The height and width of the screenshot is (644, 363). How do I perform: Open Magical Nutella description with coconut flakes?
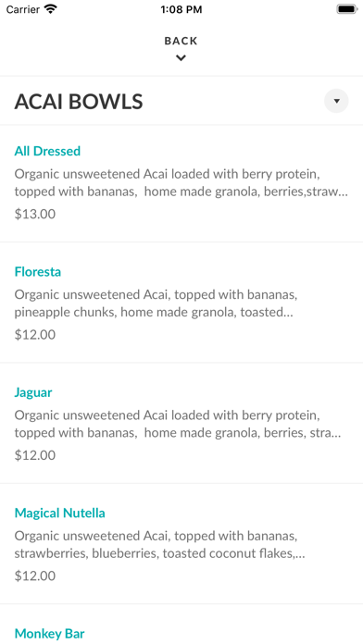click(159, 545)
